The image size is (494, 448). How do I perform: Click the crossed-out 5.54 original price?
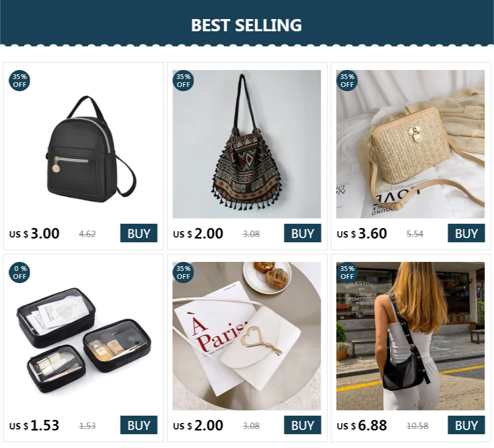pos(415,234)
